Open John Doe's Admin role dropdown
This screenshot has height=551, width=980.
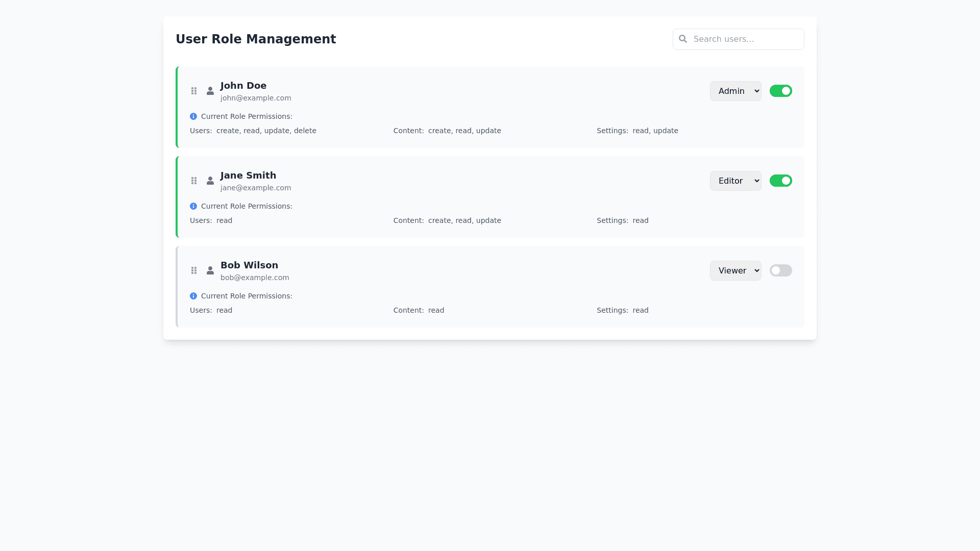[735, 91]
